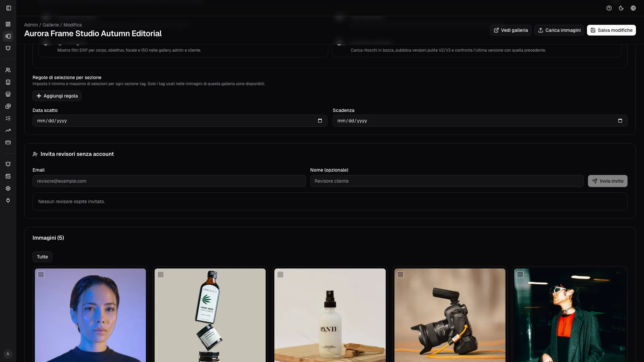Open the users icon in sidebar
Image resolution: width=644 pixels, height=362 pixels.
click(8, 70)
